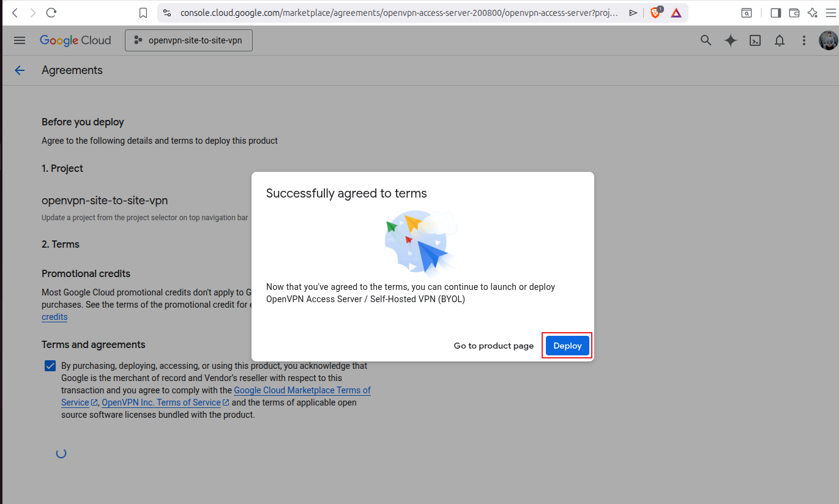This screenshot has width=839, height=504.
Task: Click the send/share icon in address bar
Action: coord(633,13)
